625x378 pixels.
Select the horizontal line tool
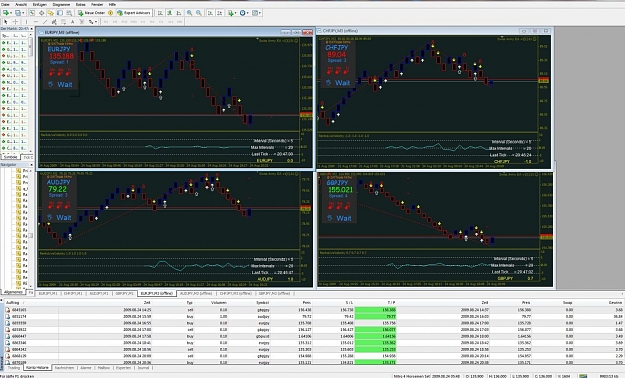pos(35,22)
